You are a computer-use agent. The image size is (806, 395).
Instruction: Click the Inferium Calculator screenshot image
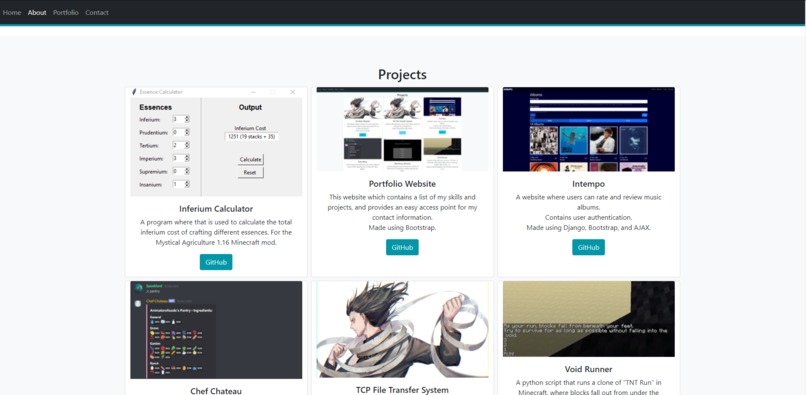(x=216, y=141)
